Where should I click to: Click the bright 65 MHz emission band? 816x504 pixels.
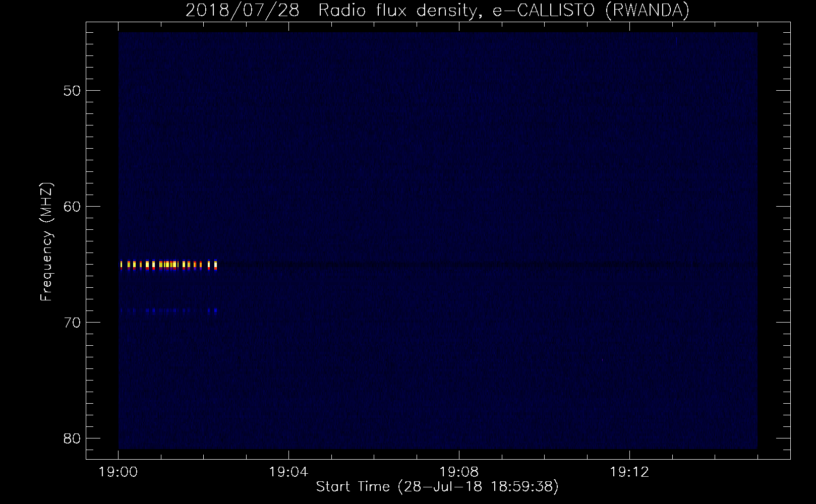point(168,265)
